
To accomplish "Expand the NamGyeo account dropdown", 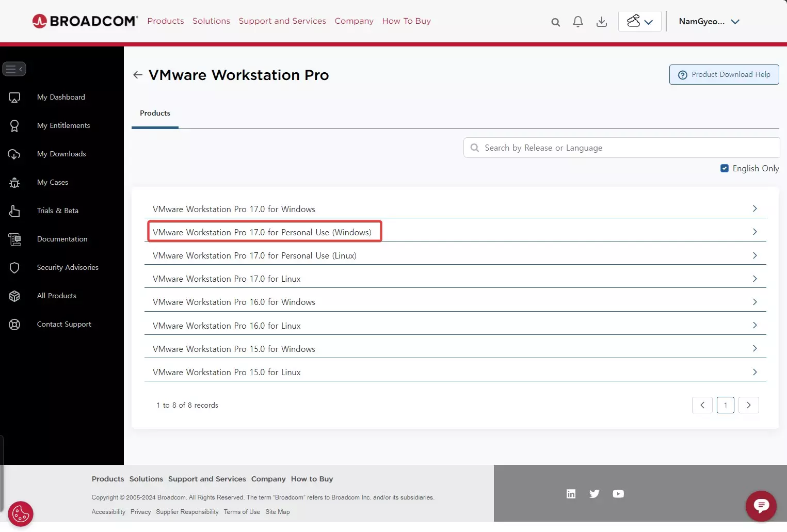I will tap(709, 21).
